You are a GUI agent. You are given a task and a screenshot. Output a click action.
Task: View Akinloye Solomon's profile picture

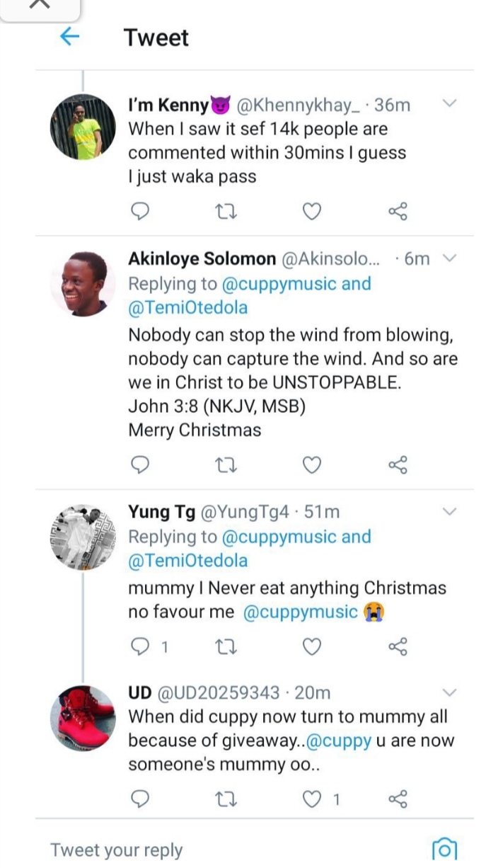click(x=82, y=284)
